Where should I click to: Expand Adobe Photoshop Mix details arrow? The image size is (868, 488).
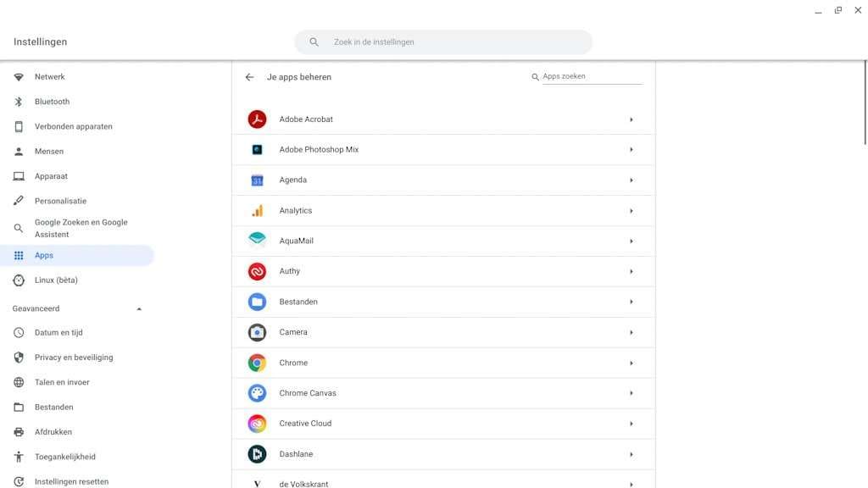(632, 150)
